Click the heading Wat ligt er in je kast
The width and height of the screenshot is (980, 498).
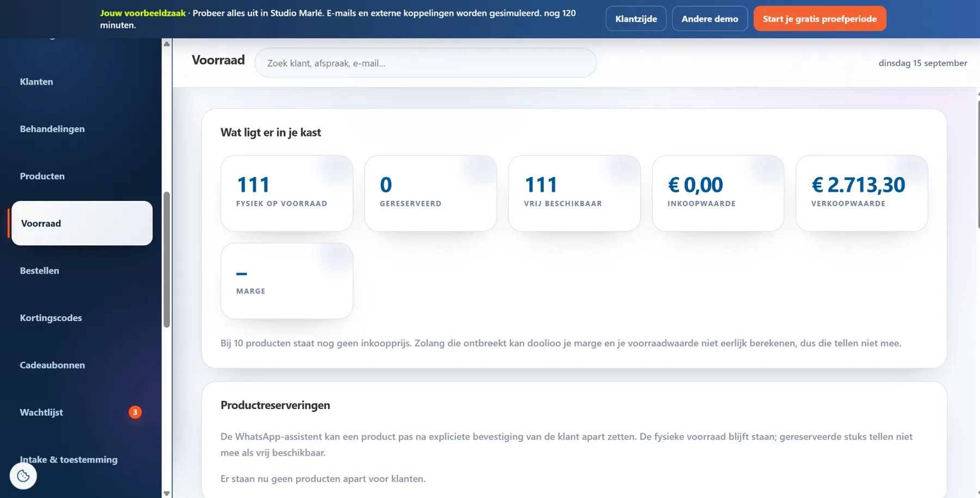[x=271, y=132]
